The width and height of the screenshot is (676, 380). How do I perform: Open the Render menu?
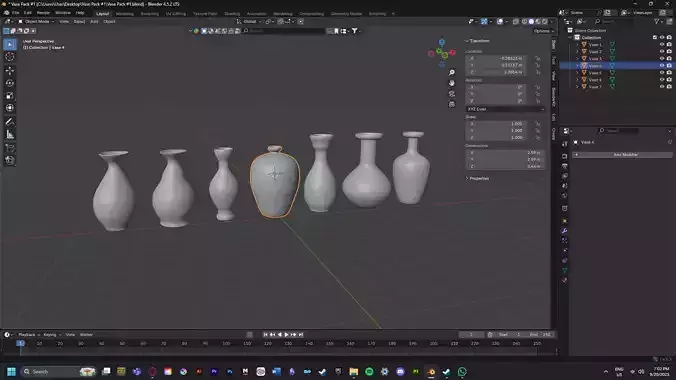coord(43,13)
